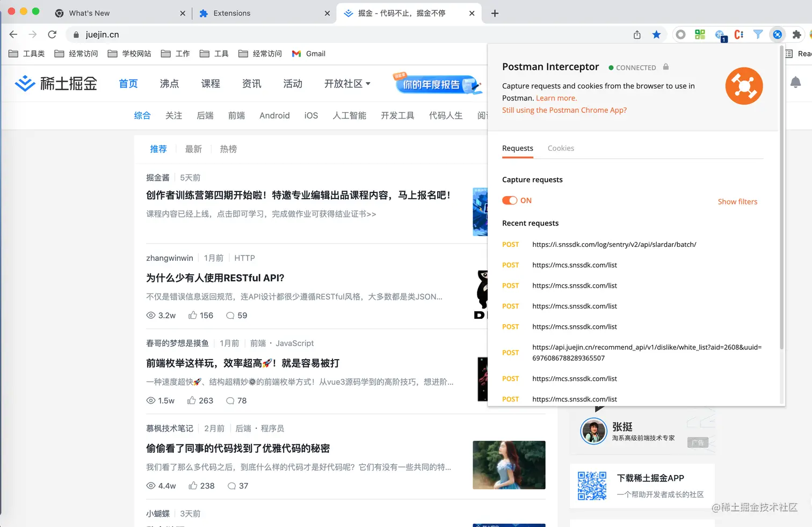Click the browser back arrow
The image size is (812, 527).
click(13, 34)
